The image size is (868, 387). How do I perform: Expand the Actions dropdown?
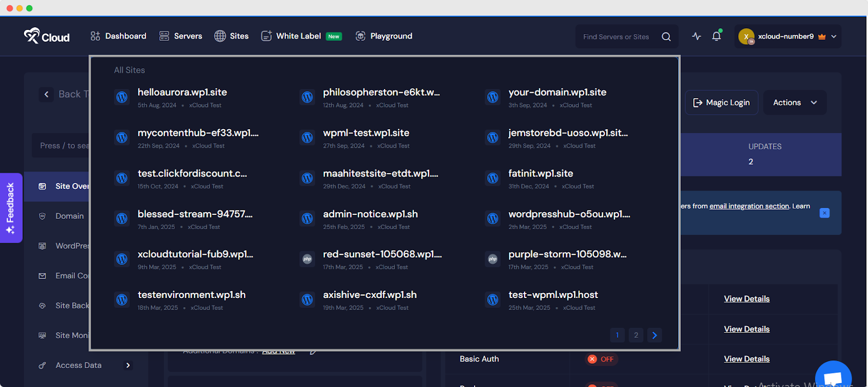[x=795, y=103]
